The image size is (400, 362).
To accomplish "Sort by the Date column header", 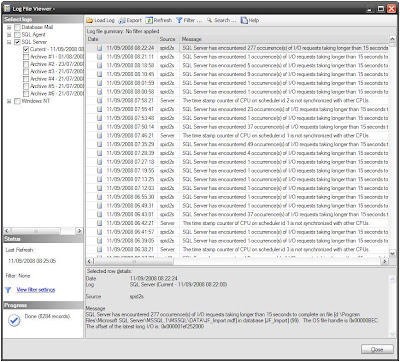I will 122,39.
